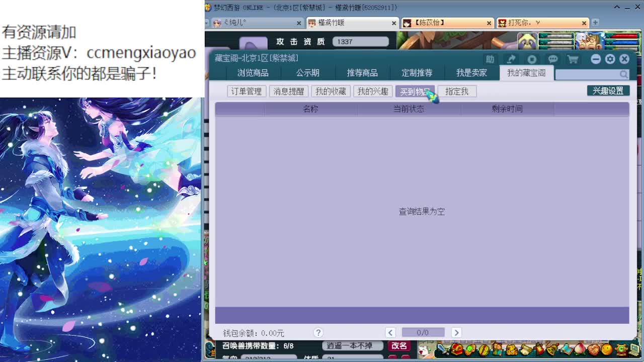Select the 买到物品 button
This screenshot has width=644, height=362.
(x=415, y=91)
